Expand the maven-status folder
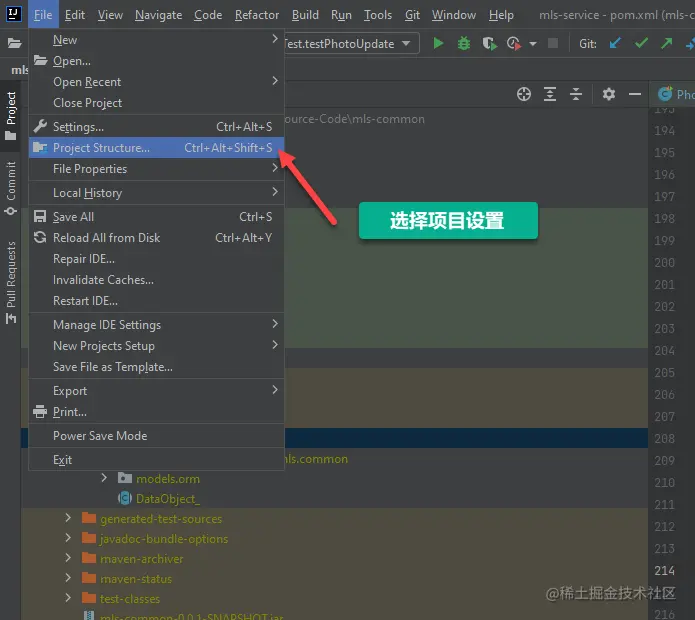The width and height of the screenshot is (695, 620). coord(68,578)
